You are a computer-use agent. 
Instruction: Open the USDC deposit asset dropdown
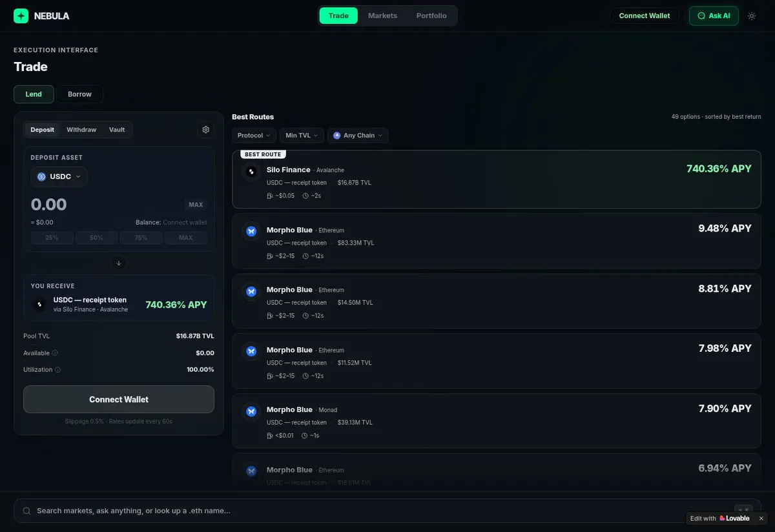[59, 177]
